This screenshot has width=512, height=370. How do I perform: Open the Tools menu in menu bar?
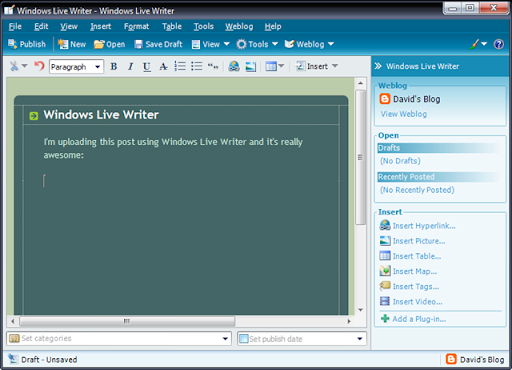point(204,26)
